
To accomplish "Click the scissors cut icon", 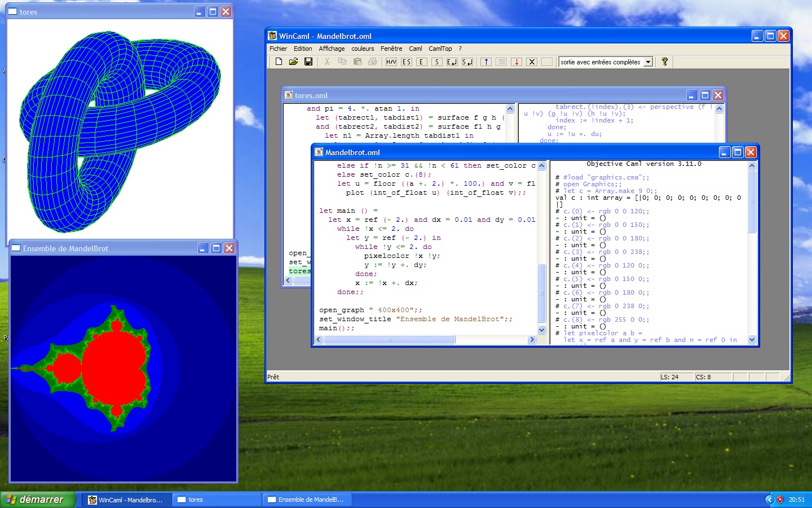I will [x=327, y=62].
